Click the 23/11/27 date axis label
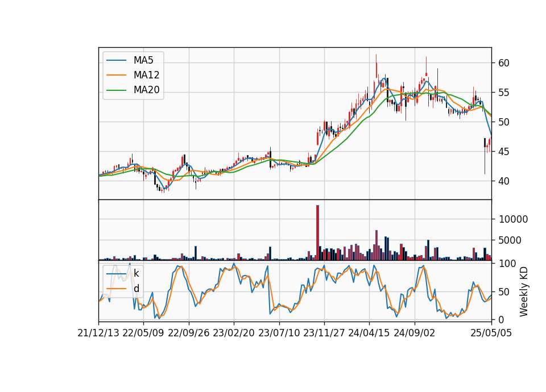This screenshot has width=546, height=392. click(324, 333)
